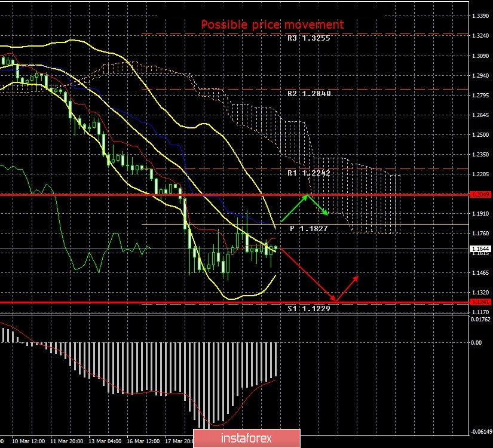Click the 1.1760 price axis value
The image size is (493, 448).
click(480, 234)
